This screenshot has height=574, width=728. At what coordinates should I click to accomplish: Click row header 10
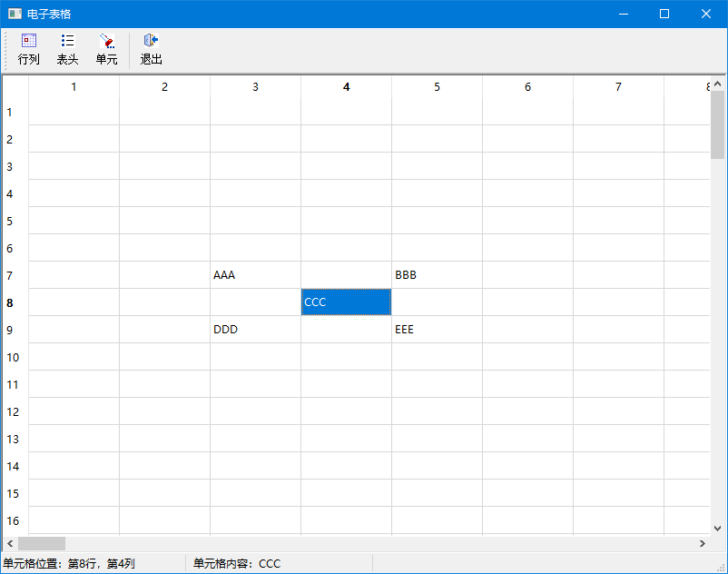(x=15, y=357)
